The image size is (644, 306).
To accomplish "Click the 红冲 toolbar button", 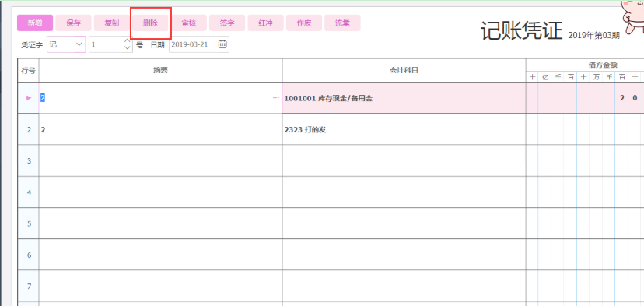I will 266,23.
